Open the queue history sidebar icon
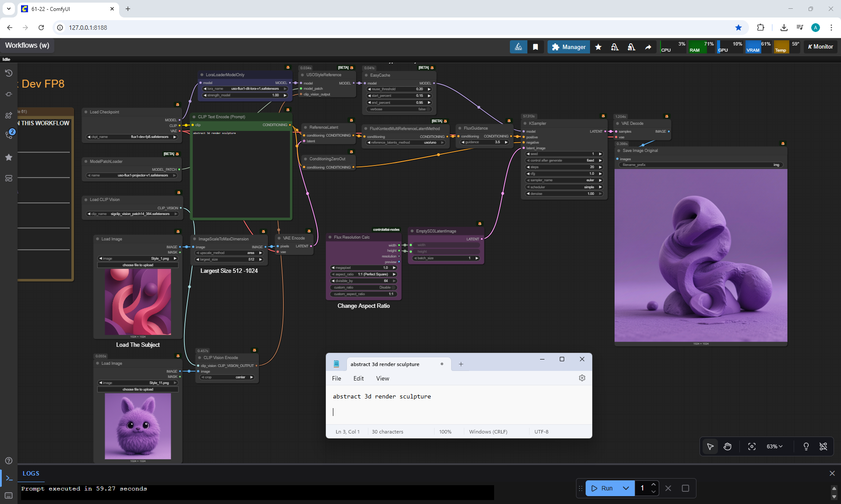 pos(8,73)
